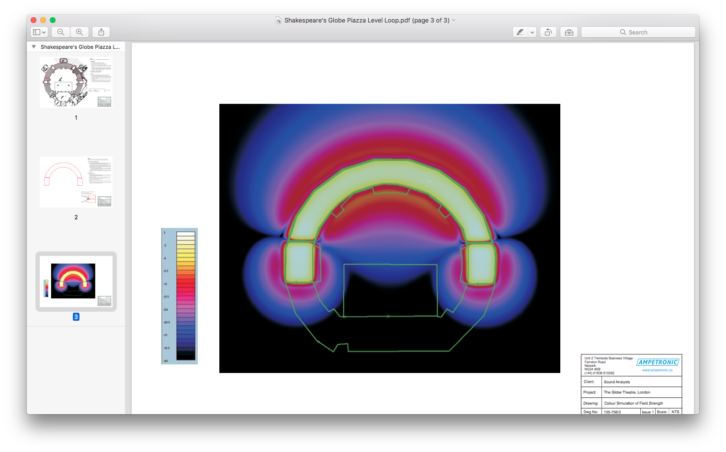This screenshot has height=452, width=726.
Task: Click the page number 1 label
Action: click(76, 118)
